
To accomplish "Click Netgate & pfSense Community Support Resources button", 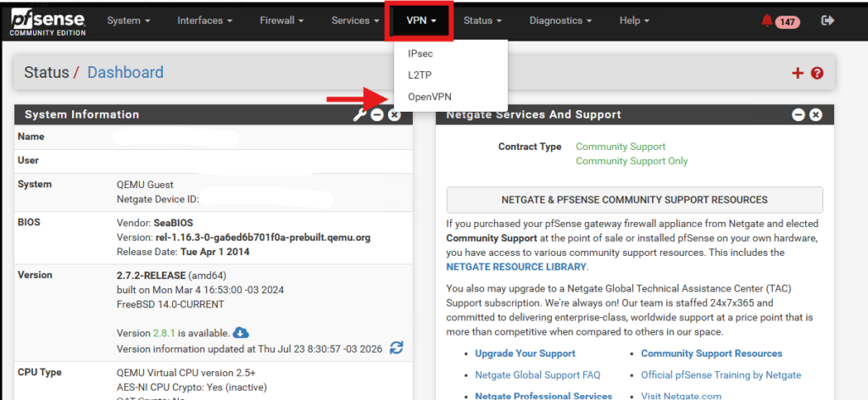I will (x=634, y=200).
